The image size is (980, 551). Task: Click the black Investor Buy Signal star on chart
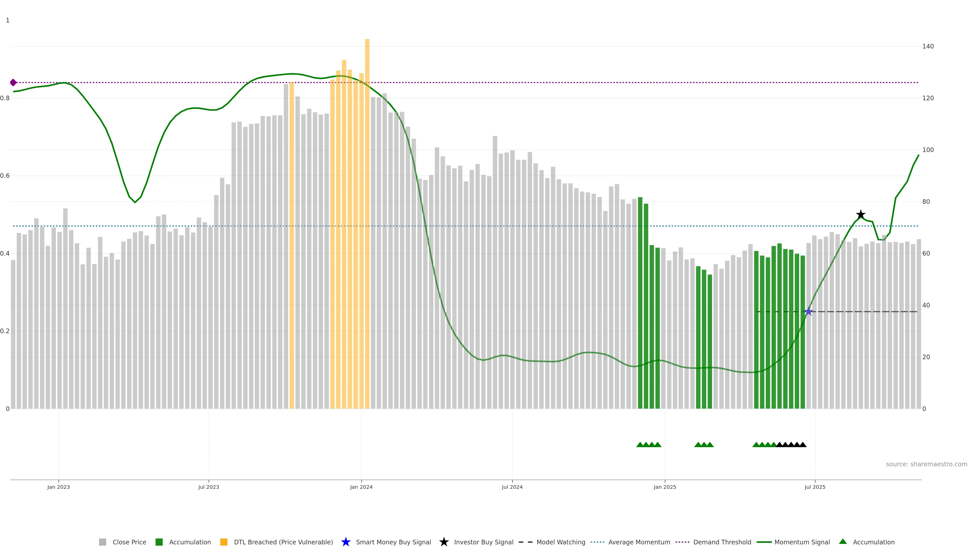[x=861, y=215]
